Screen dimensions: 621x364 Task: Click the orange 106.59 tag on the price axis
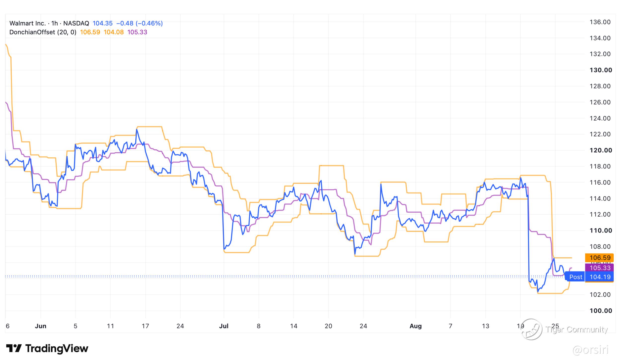tap(599, 258)
